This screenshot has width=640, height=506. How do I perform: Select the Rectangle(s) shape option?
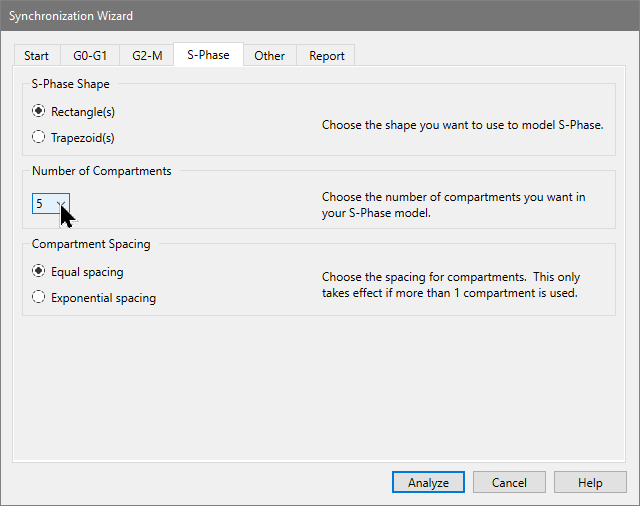pyautogui.click(x=73, y=111)
